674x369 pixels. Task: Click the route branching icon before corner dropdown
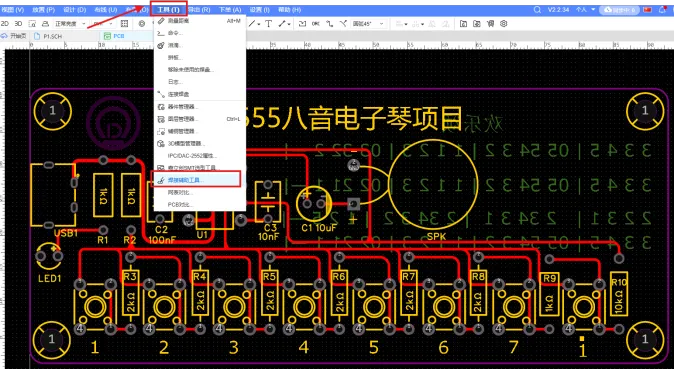pos(343,24)
